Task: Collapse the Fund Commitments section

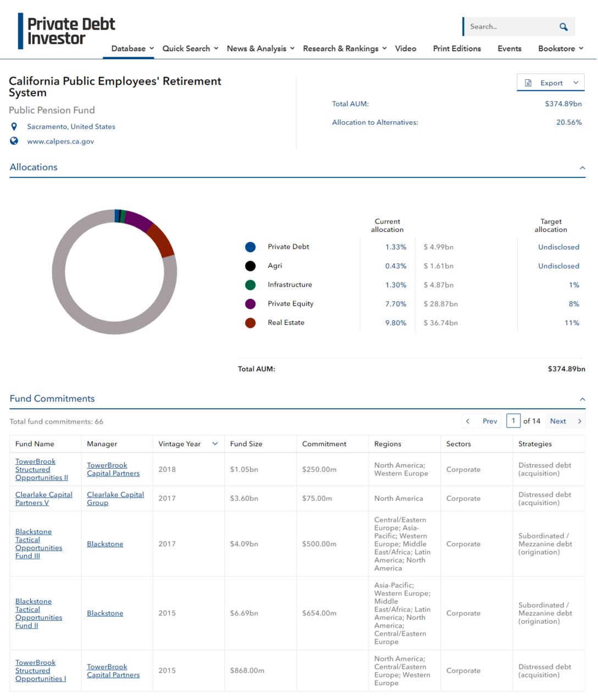Action: pyautogui.click(x=582, y=399)
